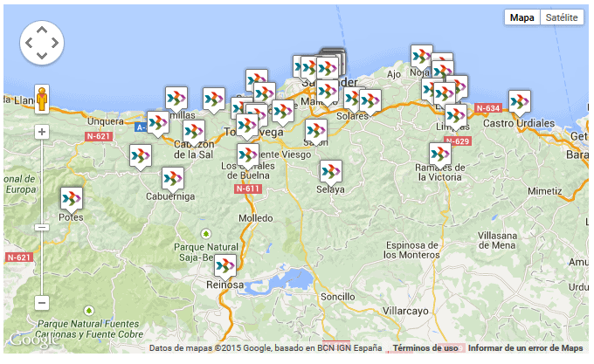Open the marker at Cabezón de la Sal

tap(194, 133)
